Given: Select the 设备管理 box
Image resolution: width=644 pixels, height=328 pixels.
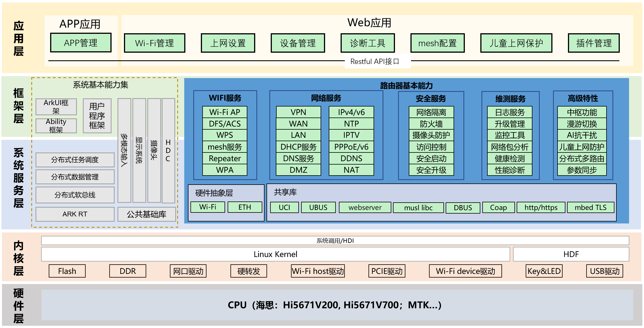Looking at the screenshot, I should click(298, 43).
